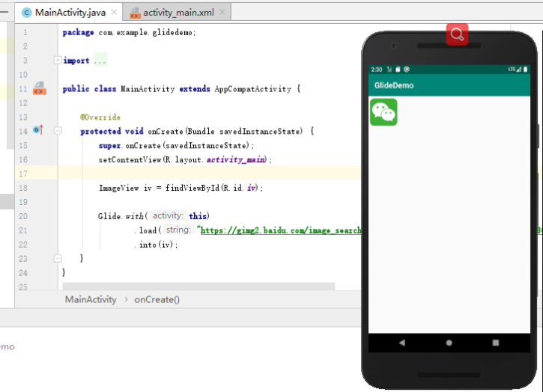This screenshot has width=543, height=392.
Task: Click the override method gutter icon on line 14
Action: coord(38,130)
